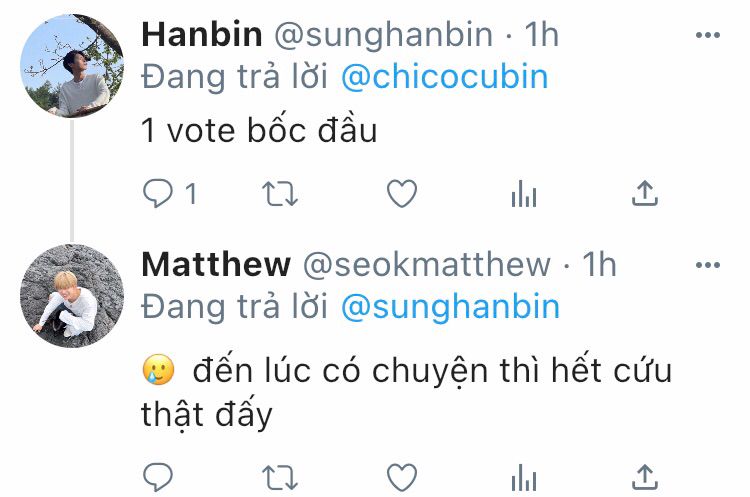Screen dimensions: 750x497
Task: Open more options for Hanbin's tweet
Action: 708,35
